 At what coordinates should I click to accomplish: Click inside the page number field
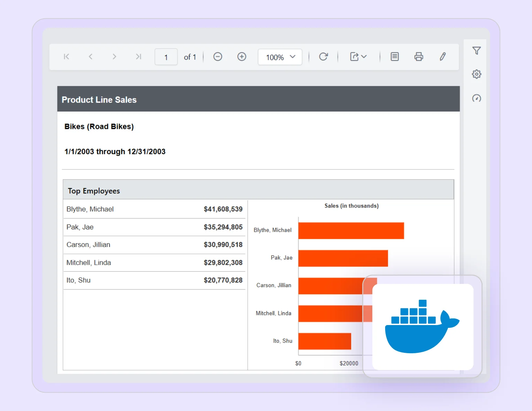pyautogui.click(x=166, y=57)
